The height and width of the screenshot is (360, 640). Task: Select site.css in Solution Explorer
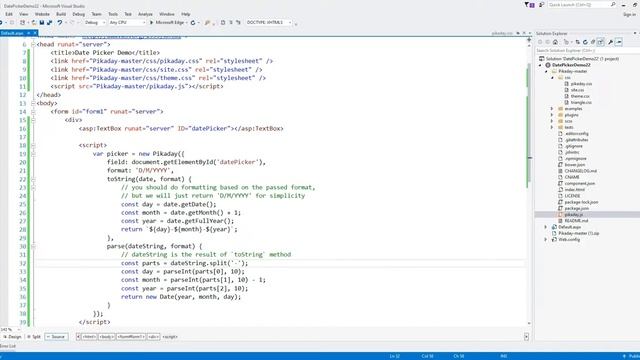(577, 90)
